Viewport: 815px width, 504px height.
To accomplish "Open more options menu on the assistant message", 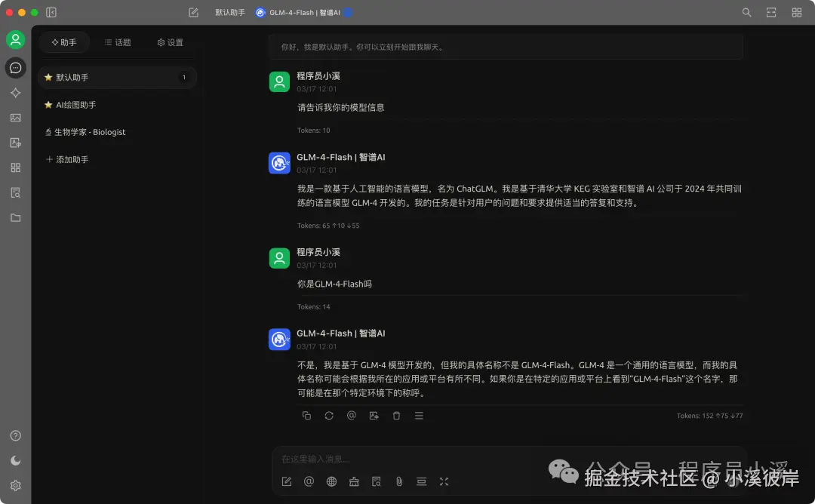I will (419, 415).
